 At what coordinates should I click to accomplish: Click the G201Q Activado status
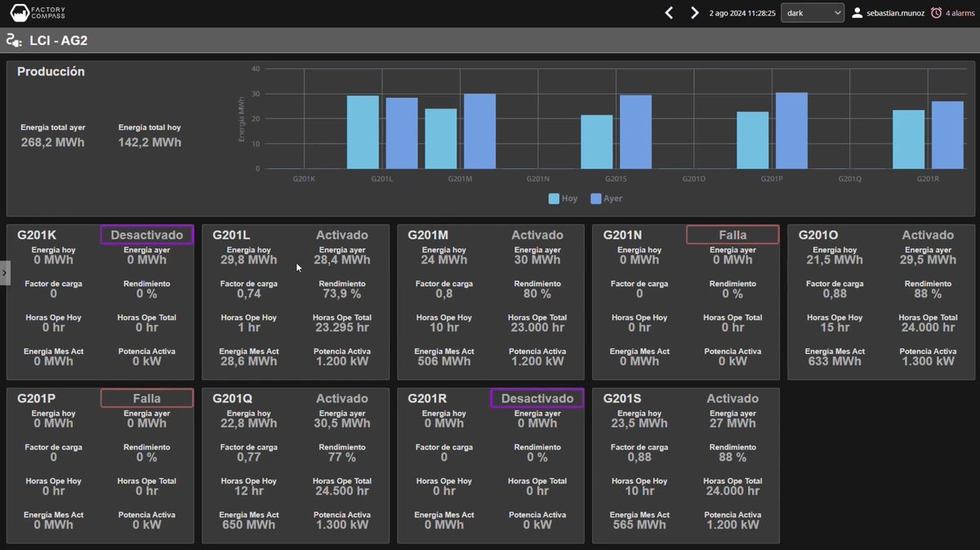342,399
